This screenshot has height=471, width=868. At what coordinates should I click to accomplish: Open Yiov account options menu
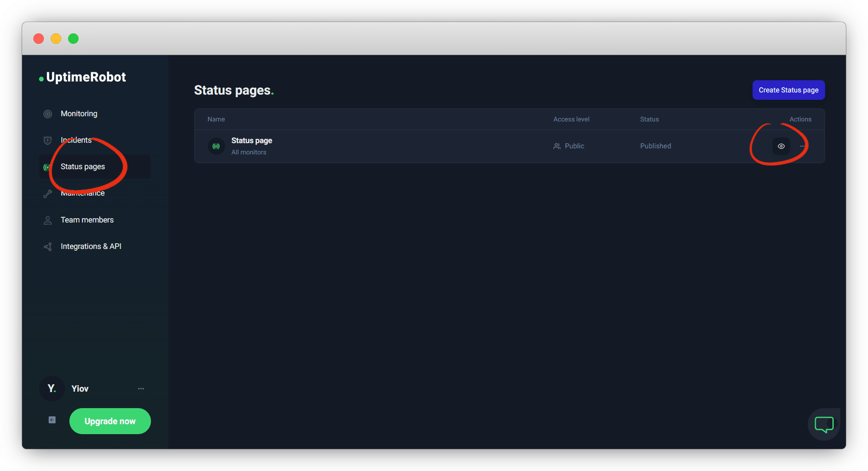pos(141,389)
